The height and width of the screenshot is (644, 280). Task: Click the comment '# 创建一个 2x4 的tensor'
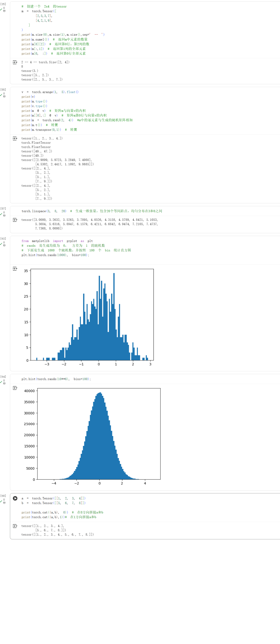[x=44, y=7]
